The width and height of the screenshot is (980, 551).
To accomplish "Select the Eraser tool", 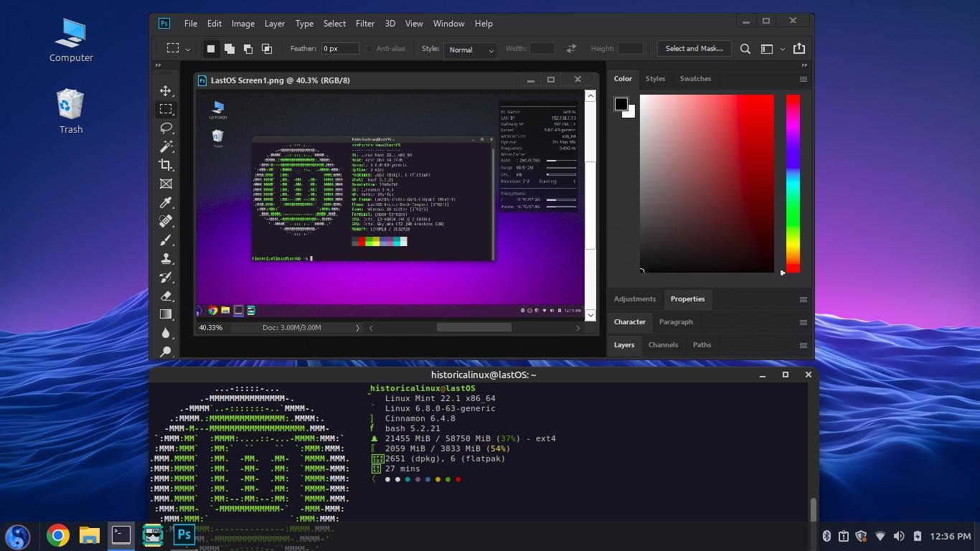I will pyautogui.click(x=166, y=296).
